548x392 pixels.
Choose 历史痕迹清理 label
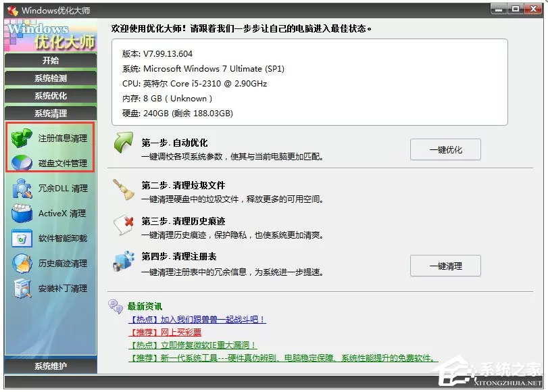click(x=63, y=264)
